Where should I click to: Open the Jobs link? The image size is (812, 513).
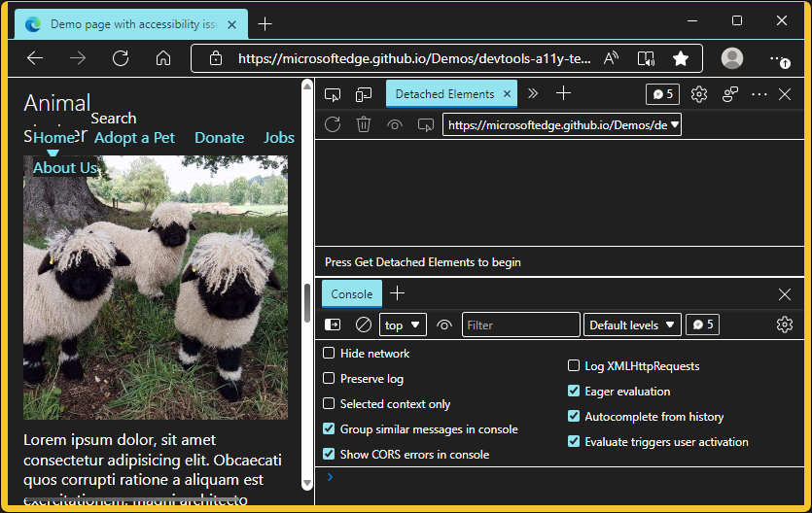tap(278, 138)
